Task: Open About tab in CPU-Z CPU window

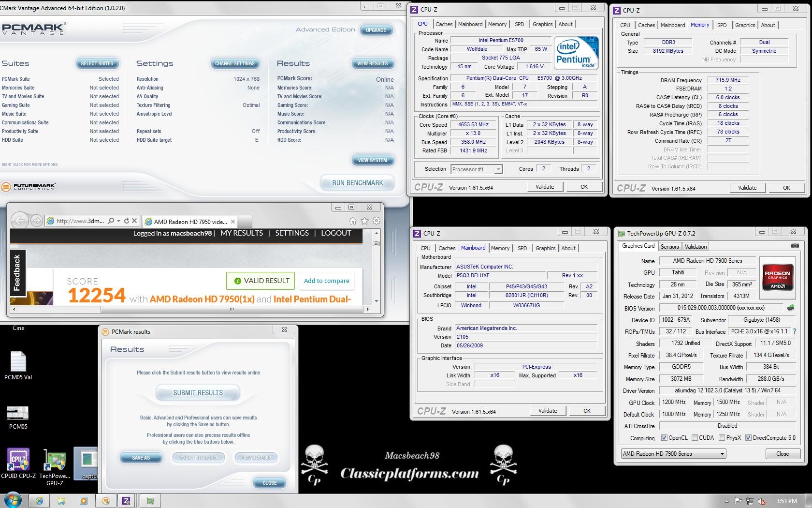Action: (565, 24)
